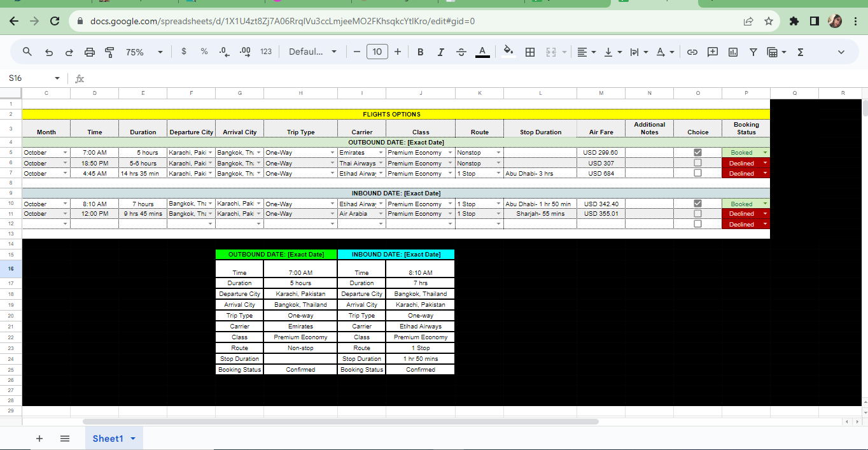Toggle bold formatting
The width and height of the screenshot is (868, 450).
tap(420, 52)
